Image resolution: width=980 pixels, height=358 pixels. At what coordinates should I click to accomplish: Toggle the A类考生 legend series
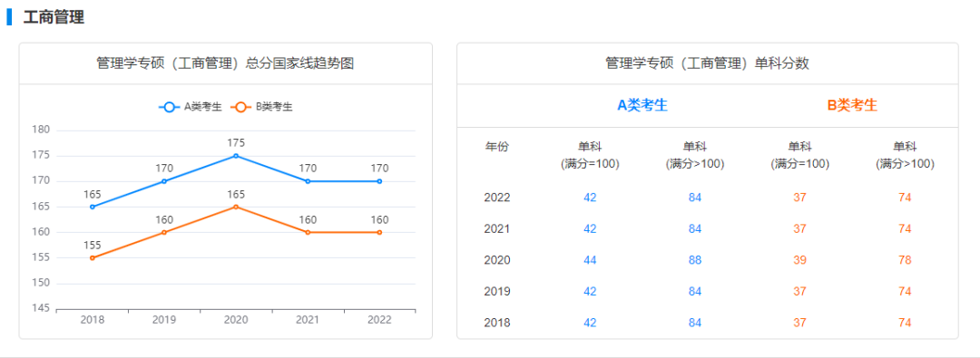191,107
